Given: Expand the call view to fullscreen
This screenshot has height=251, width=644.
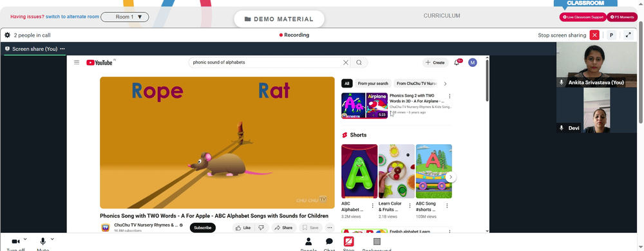Looking at the screenshot, I should click(629, 35).
